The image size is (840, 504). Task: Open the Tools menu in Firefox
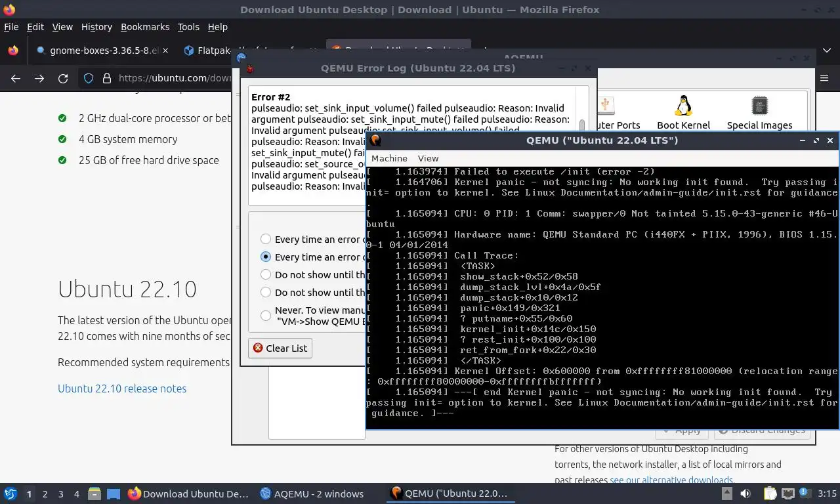tap(188, 27)
